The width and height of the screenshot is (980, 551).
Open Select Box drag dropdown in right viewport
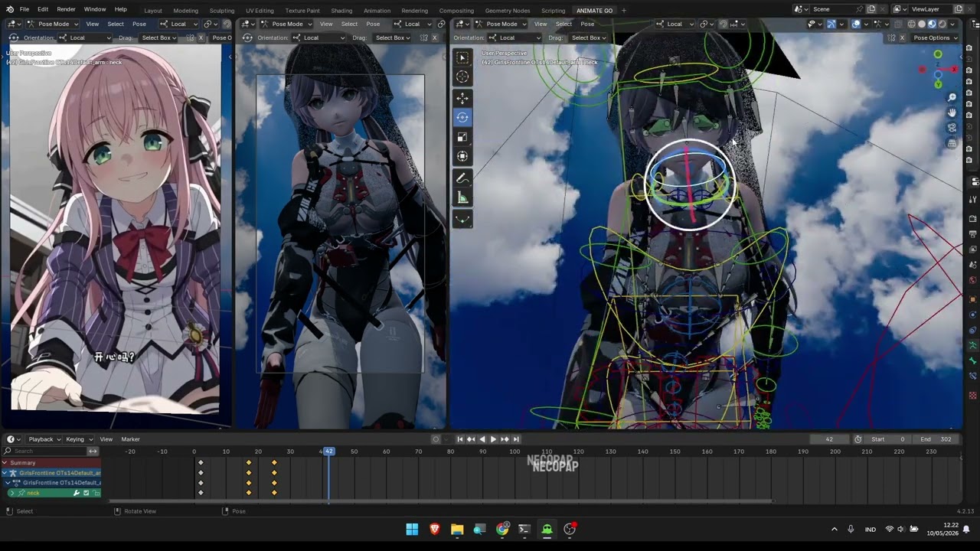click(x=588, y=37)
